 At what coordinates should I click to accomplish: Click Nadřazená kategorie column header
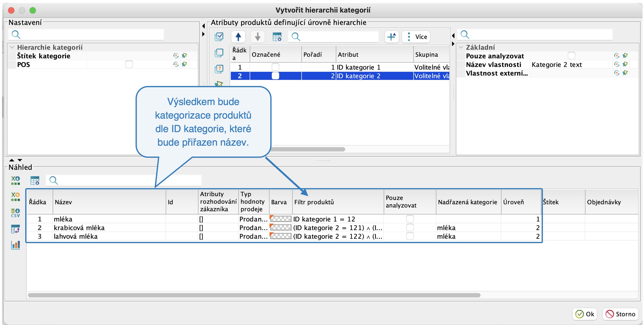pyautogui.click(x=468, y=202)
